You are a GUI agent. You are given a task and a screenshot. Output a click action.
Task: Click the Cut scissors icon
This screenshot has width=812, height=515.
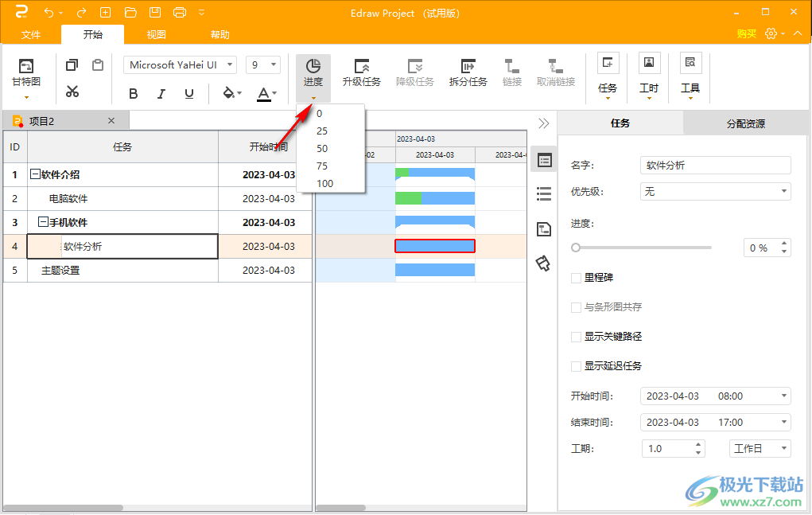(x=72, y=92)
